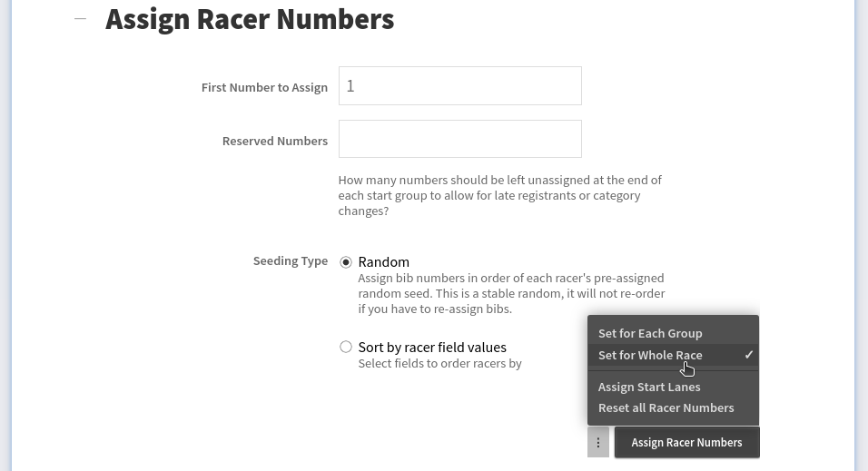Select the Set for Whole Race menu entry
The image size is (868, 471).
tap(650, 355)
